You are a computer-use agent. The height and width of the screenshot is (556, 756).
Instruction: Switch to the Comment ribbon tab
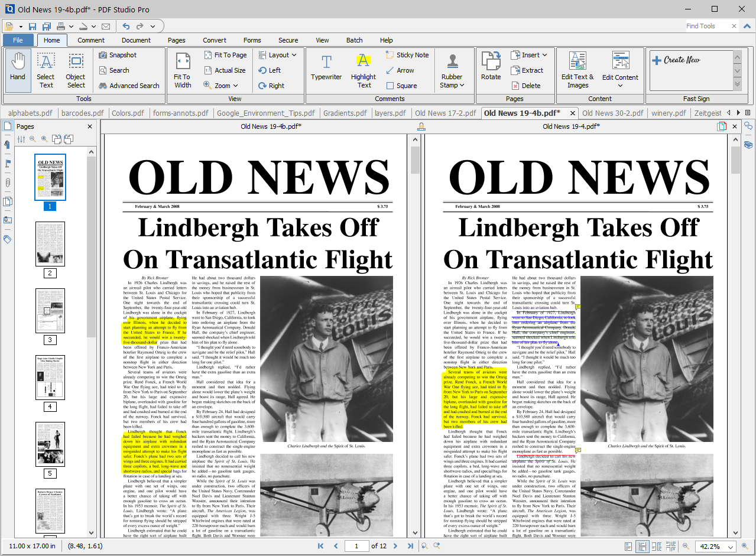pos(91,40)
